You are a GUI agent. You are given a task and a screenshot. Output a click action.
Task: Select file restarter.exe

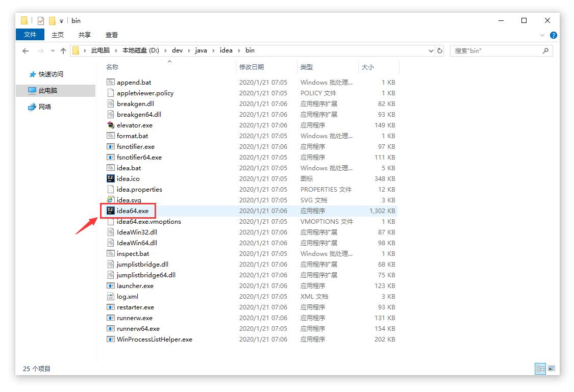(135, 307)
